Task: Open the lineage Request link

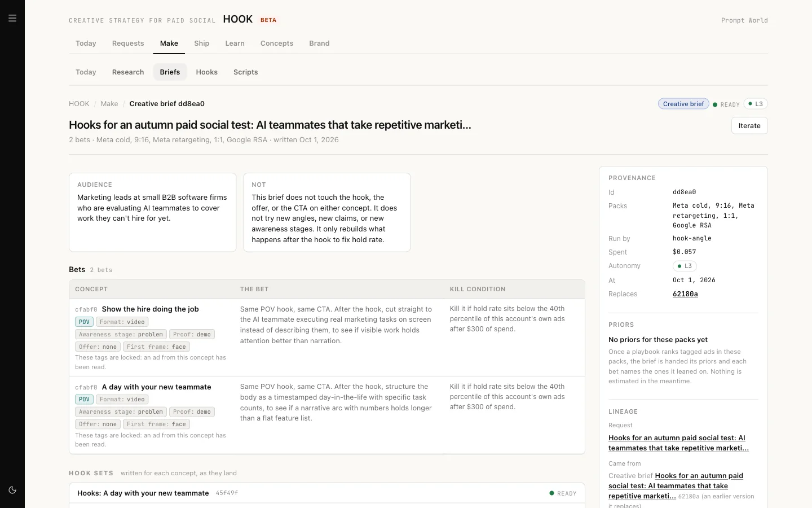Action: tap(678, 443)
